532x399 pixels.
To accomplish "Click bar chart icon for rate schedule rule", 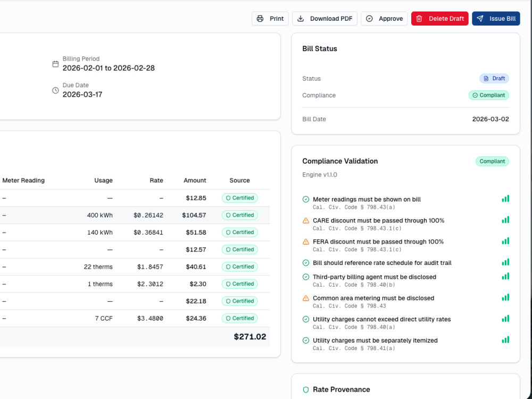I will tap(505, 262).
